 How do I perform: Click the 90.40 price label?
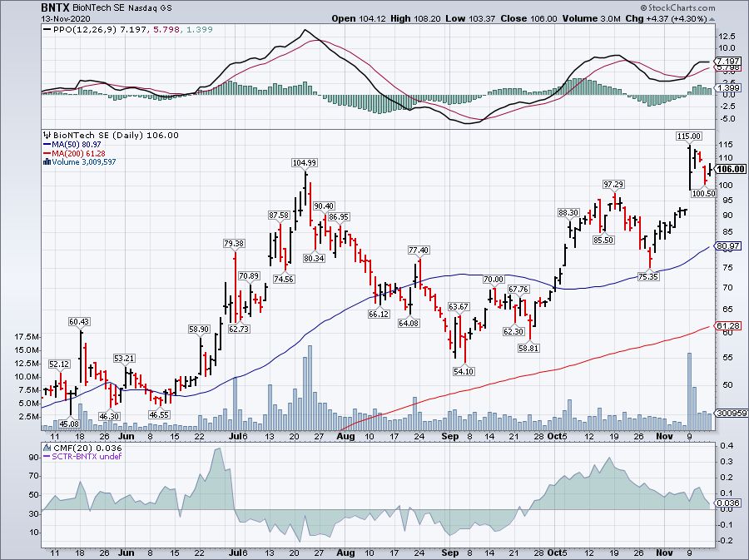click(x=324, y=206)
